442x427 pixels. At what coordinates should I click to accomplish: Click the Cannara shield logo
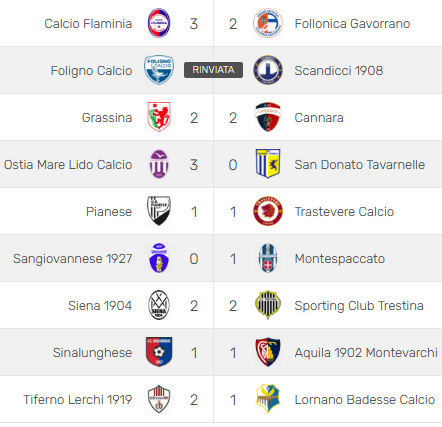[268, 117]
